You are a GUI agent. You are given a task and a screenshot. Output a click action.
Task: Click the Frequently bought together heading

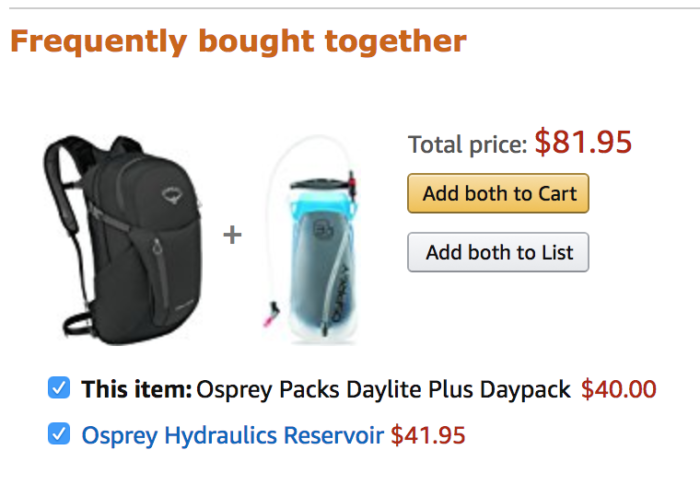(x=238, y=42)
